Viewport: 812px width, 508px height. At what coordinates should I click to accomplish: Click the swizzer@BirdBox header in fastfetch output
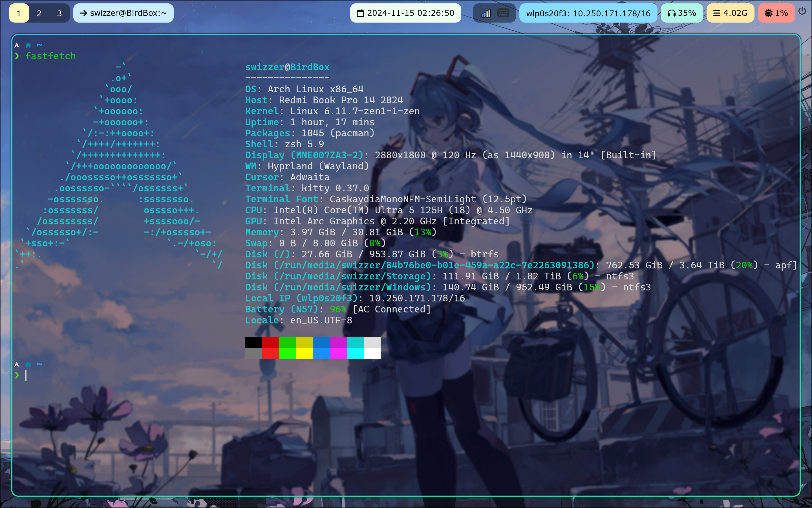[287, 67]
